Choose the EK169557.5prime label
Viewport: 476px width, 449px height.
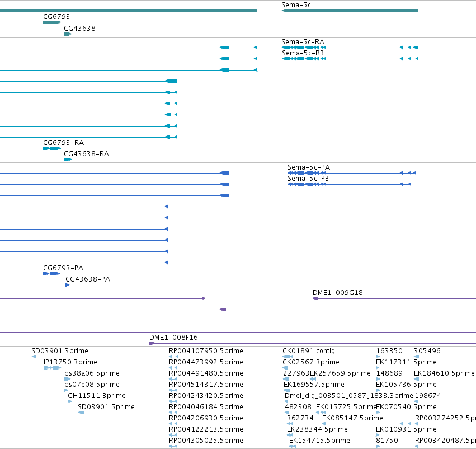(x=314, y=384)
